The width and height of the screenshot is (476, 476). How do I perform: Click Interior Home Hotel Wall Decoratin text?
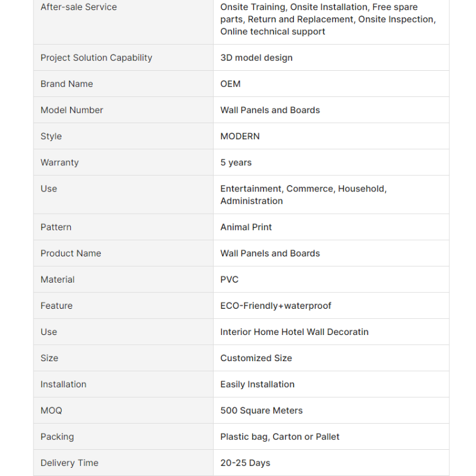294,332
